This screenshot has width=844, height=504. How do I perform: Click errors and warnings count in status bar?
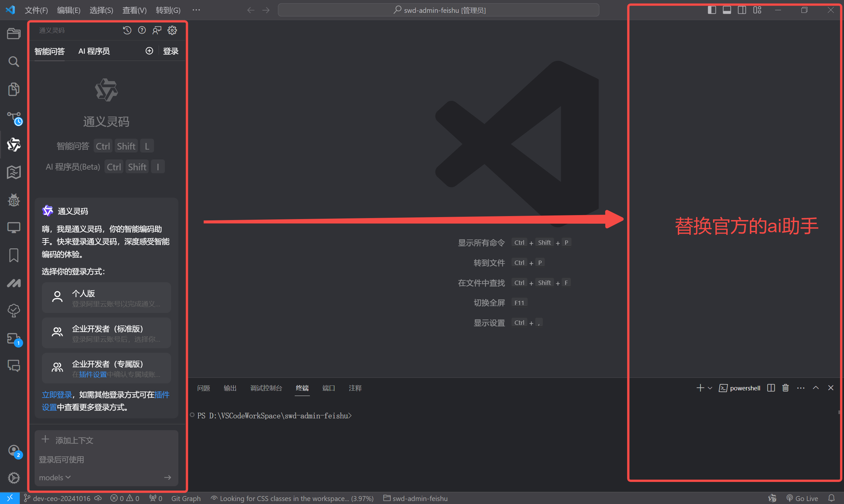125,498
